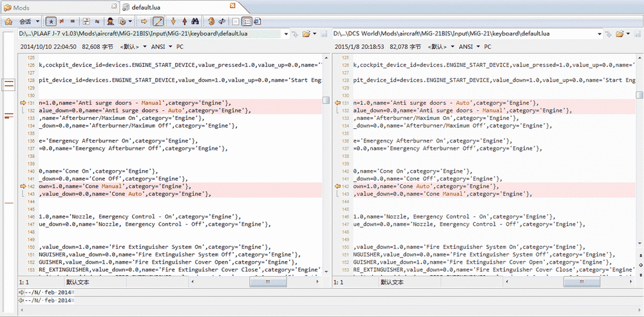Click left pane line 142 copy arrow
Screen dimensions: 644x317
pyautogui.click(x=23, y=186)
